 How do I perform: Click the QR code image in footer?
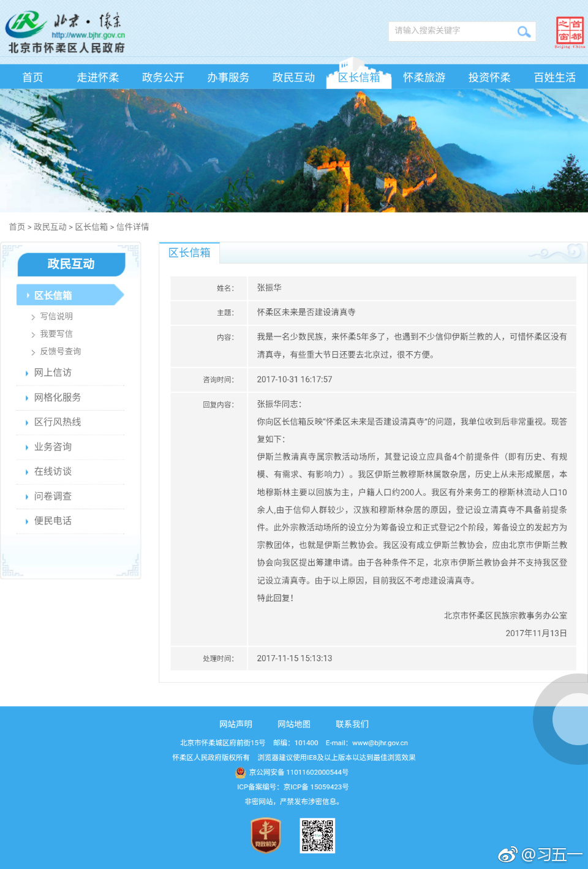pos(317,835)
